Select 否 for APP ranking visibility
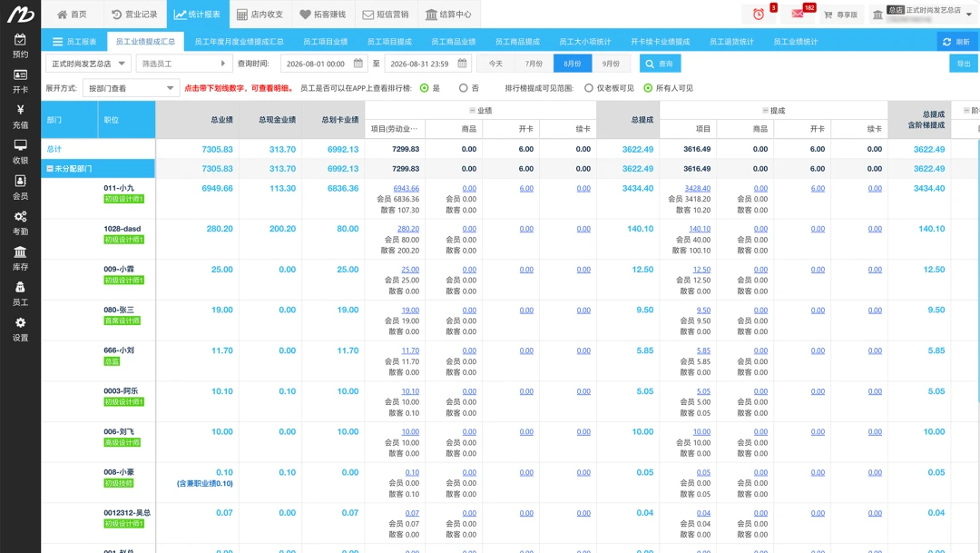 click(463, 88)
